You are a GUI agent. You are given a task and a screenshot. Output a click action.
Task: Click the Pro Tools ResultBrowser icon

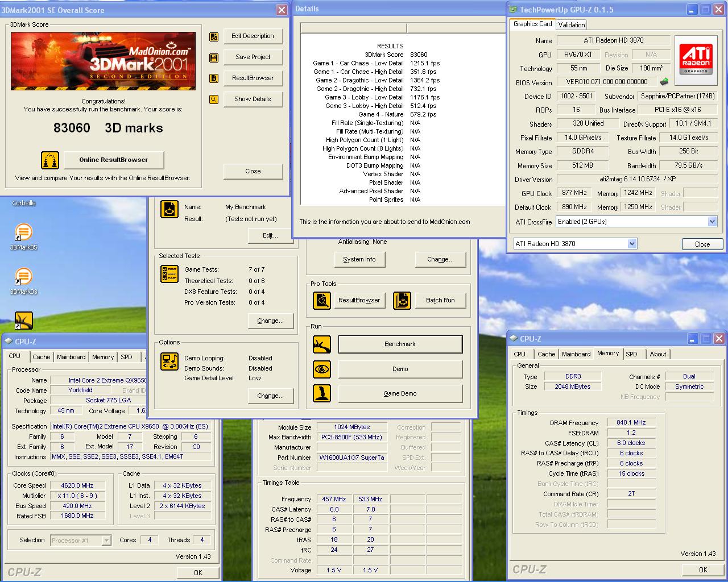(322, 300)
